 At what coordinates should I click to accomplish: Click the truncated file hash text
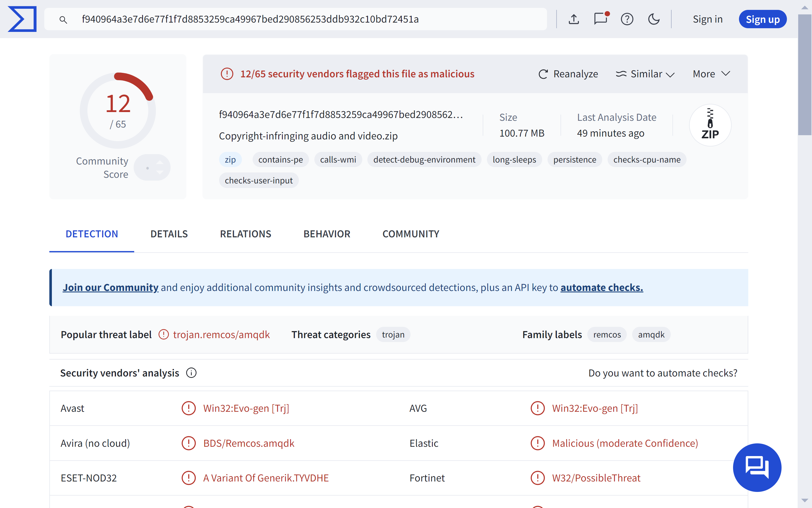(x=341, y=115)
